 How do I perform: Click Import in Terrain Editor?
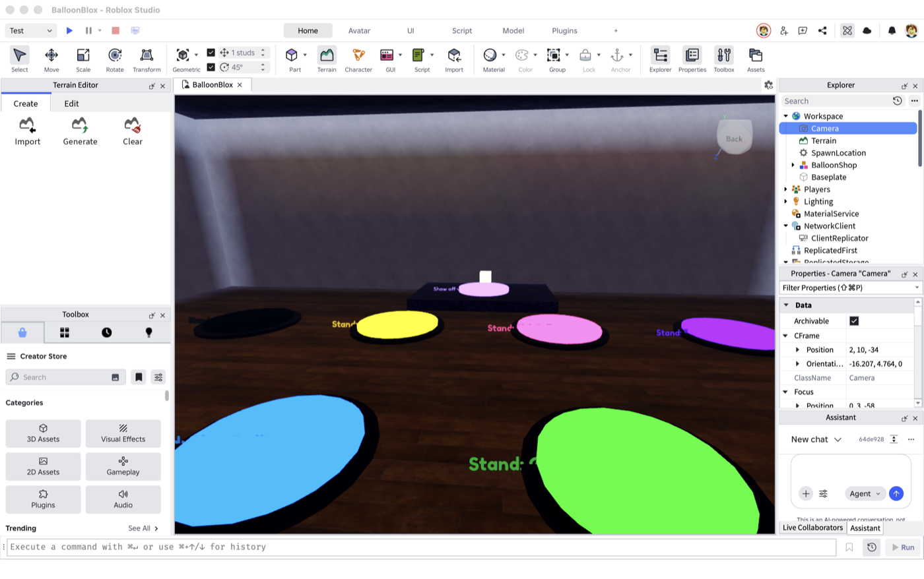(x=28, y=131)
